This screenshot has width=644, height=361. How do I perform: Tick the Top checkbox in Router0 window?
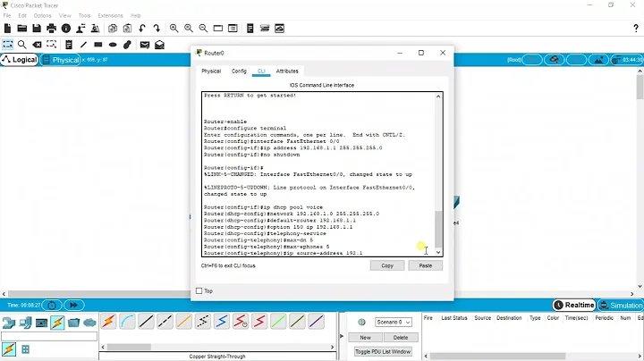coord(199,290)
